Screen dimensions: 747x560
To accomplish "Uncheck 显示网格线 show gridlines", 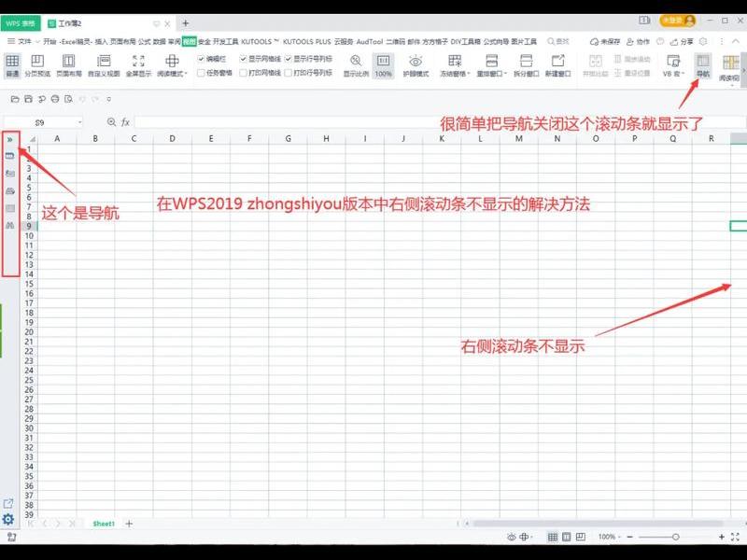I will (243, 59).
